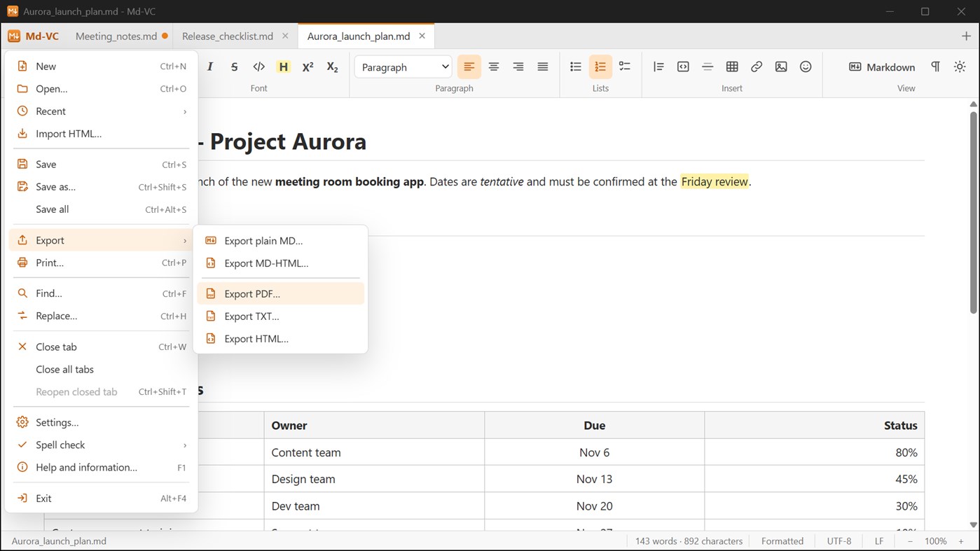Viewport: 980px width, 551px height.
Task: Expand the Spell check submenu
Action: click(102, 445)
